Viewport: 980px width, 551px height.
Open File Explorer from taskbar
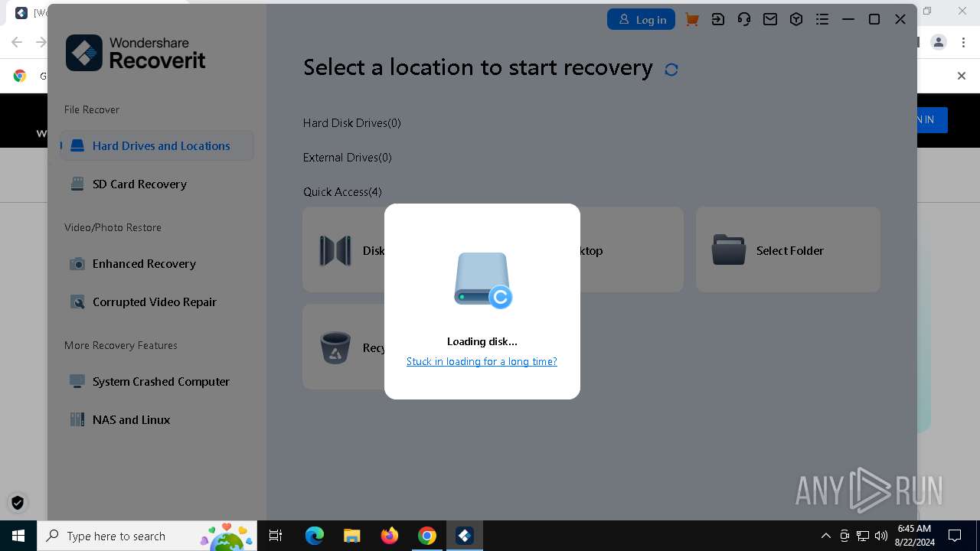[x=351, y=536]
